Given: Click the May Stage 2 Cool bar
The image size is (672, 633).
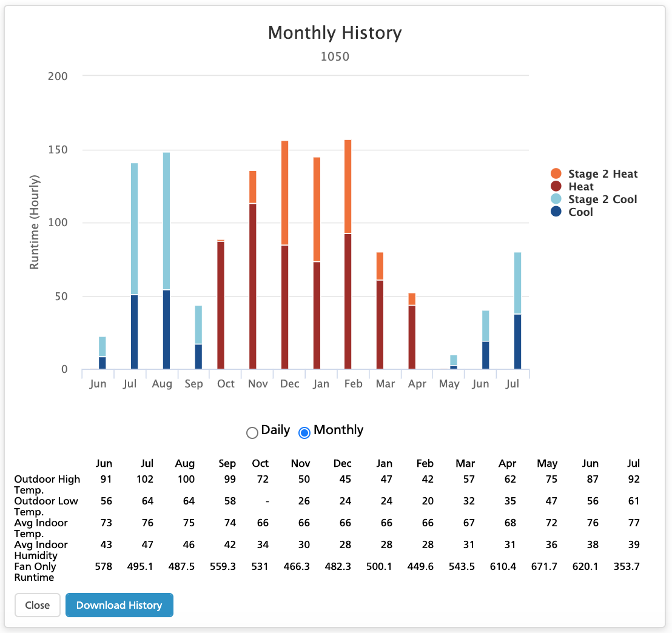Looking at the screenshot, I should coord(454,360).
